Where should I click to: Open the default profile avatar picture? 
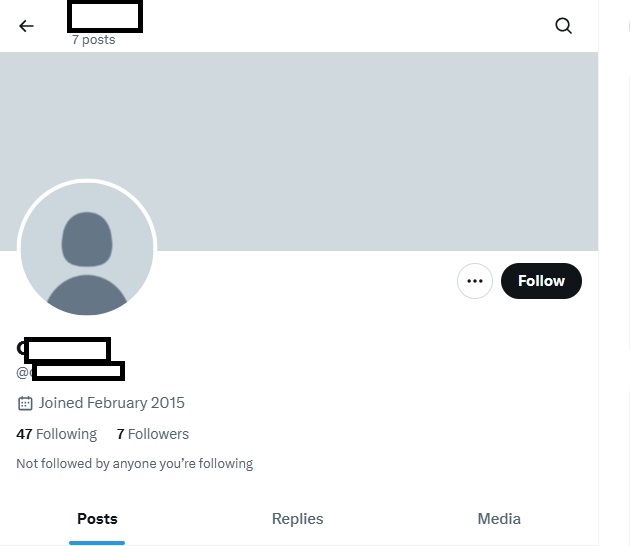point(87,248)
